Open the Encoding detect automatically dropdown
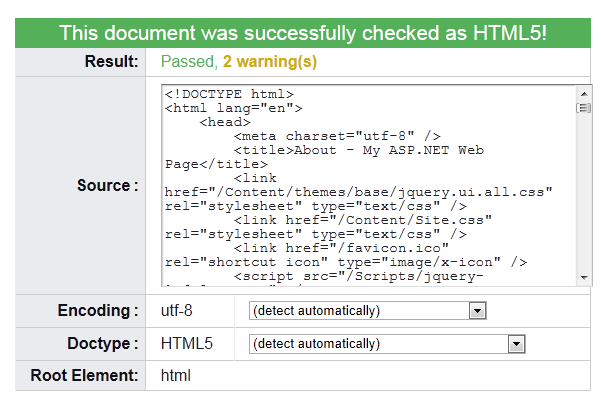 (368, 311)
